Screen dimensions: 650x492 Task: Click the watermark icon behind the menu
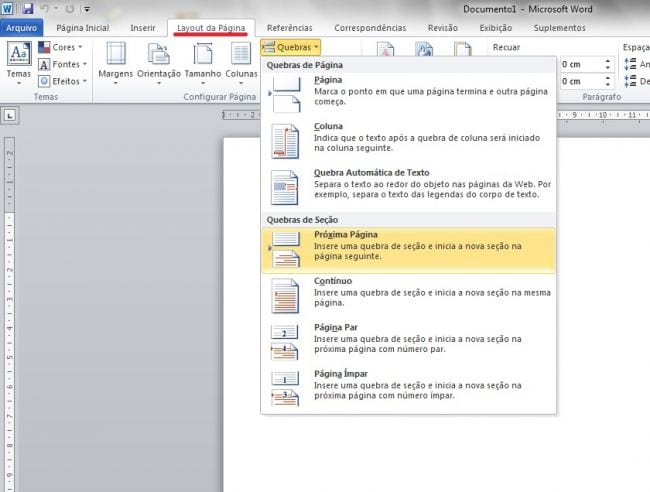pyautogui.click(x=385, y=48)
